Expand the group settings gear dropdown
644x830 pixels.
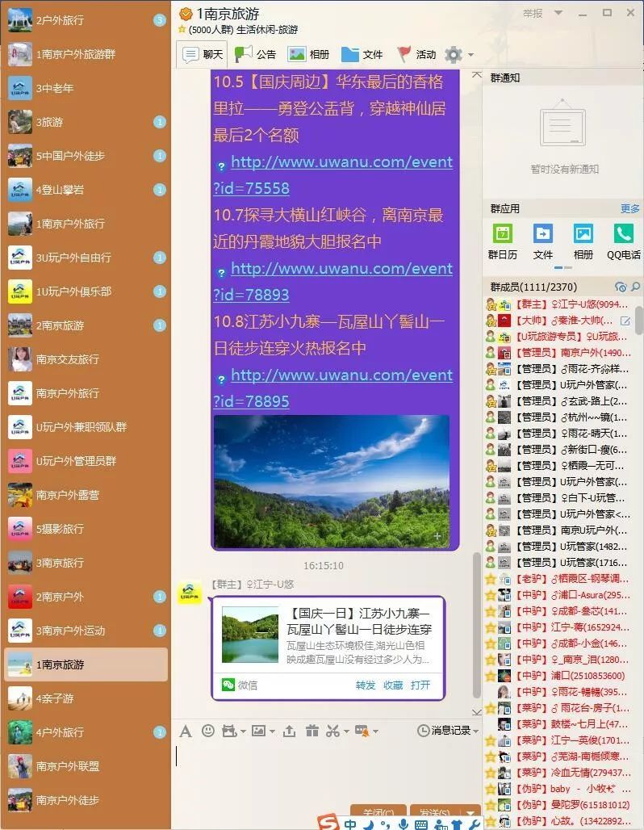[x=458, y=55]
